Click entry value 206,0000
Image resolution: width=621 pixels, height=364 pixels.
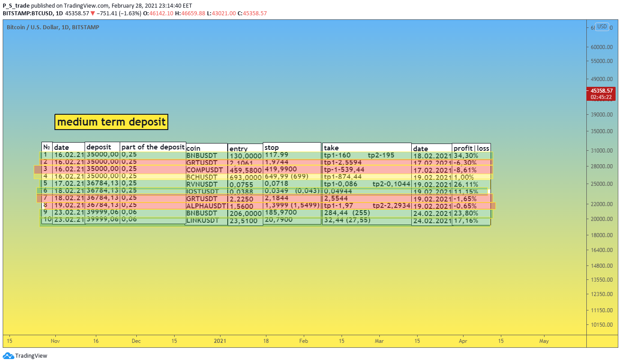pyautogui.click(x=246, y=214)
